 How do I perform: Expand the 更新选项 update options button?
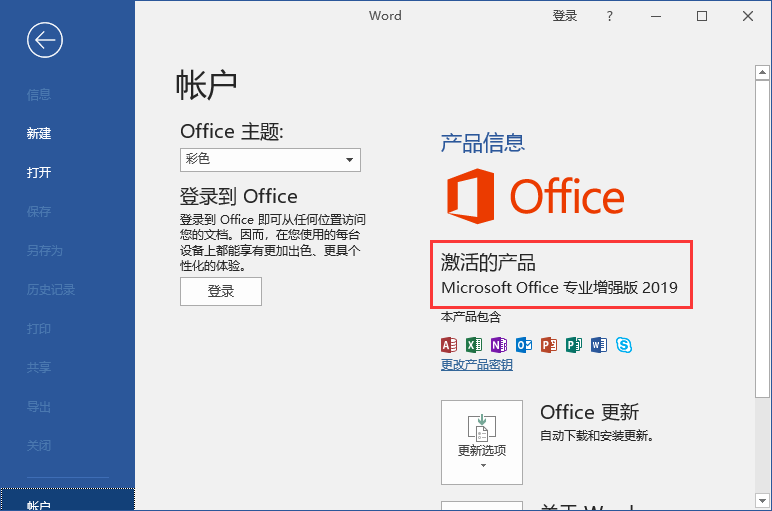[482, 441]
